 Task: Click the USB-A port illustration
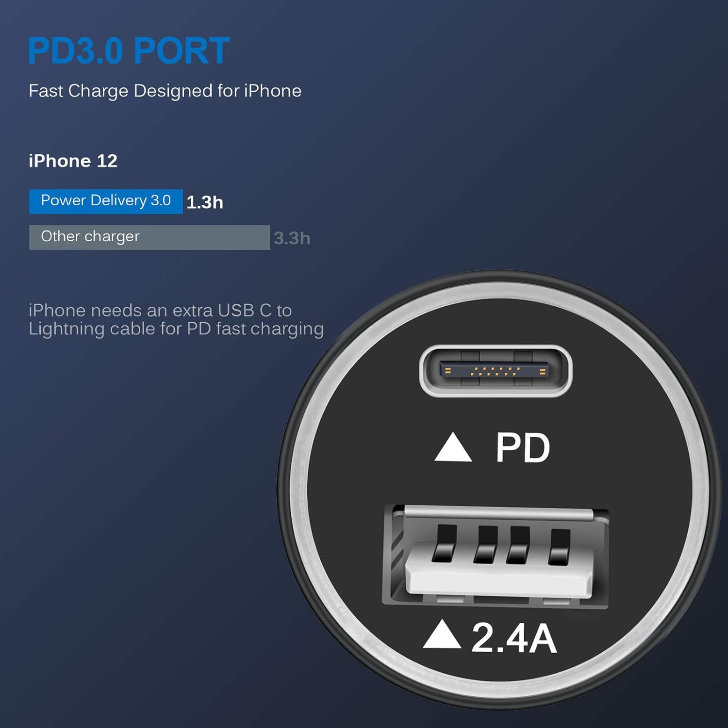tap(496, 556)
